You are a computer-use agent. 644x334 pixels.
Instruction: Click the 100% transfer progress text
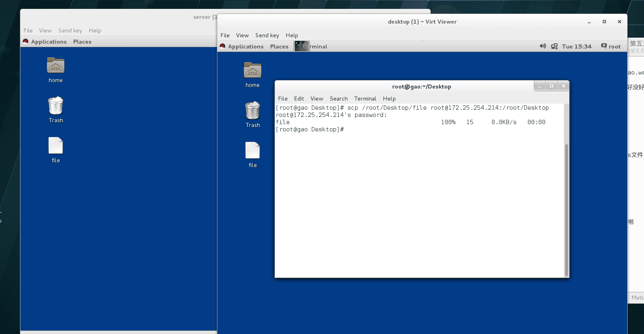(x=448, y=122)
